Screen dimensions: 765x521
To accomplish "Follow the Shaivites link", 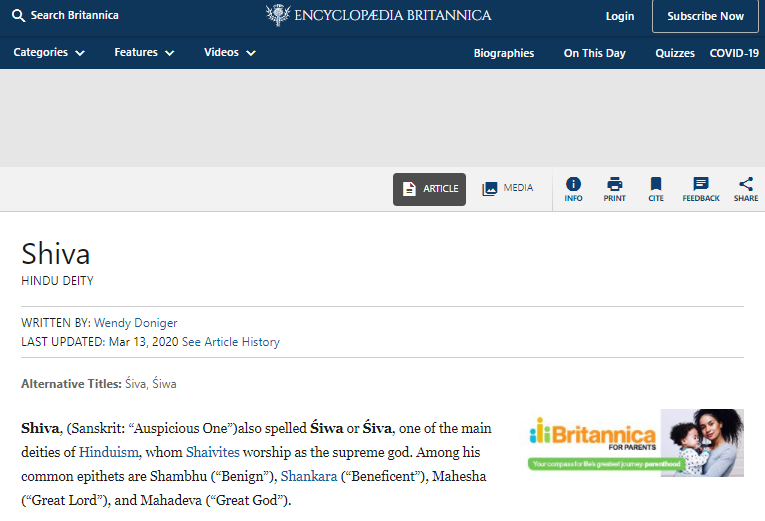I will (213, 452).
